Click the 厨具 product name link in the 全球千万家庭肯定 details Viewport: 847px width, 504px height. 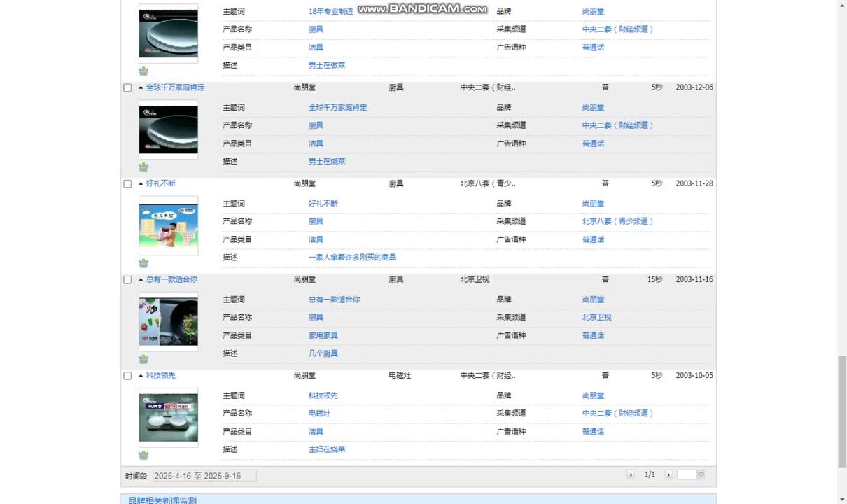316,125
